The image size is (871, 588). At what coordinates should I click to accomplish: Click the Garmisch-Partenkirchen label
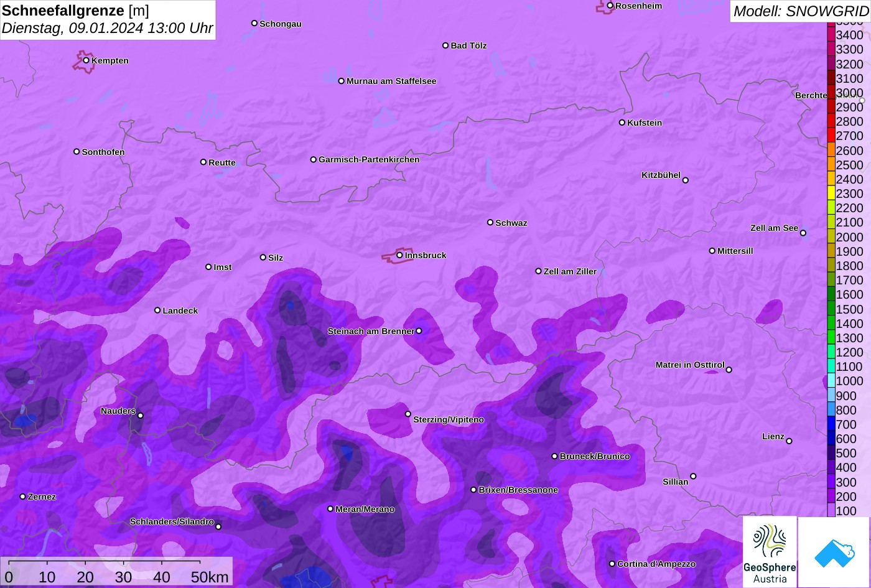coord(369,159)
